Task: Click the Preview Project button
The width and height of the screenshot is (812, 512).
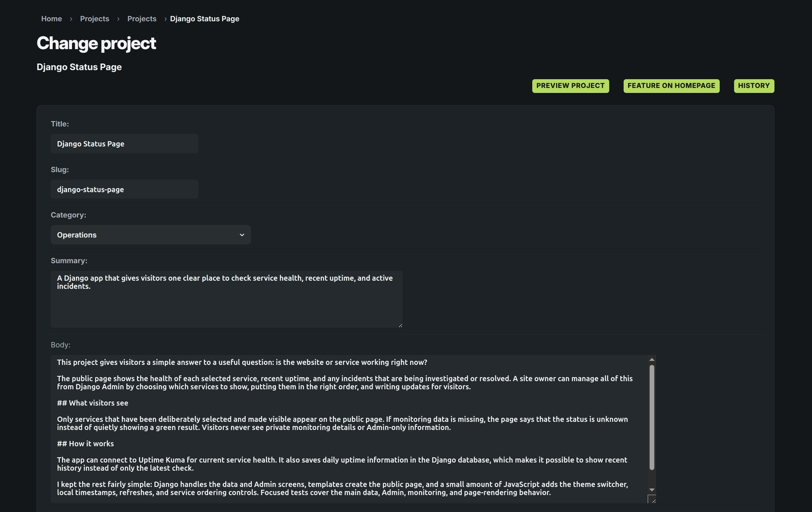Action: click(x=570, y=86)
